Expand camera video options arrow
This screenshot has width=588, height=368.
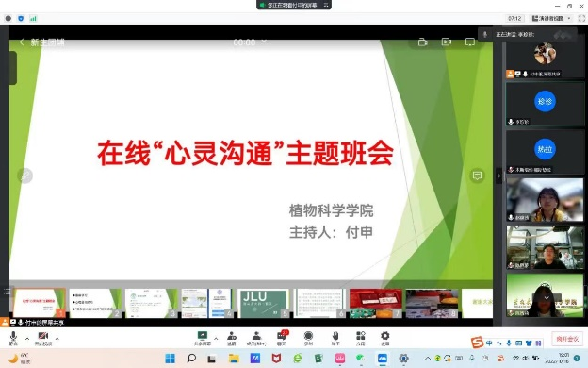(57, 339)
